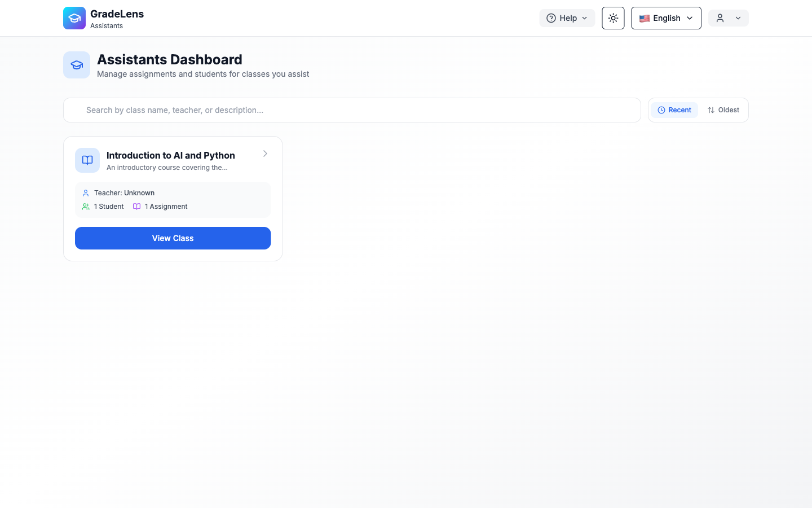The height and width of the screenshot is (508, 812).
Task: Sort classes by Oldest
Action: point(723,110)
